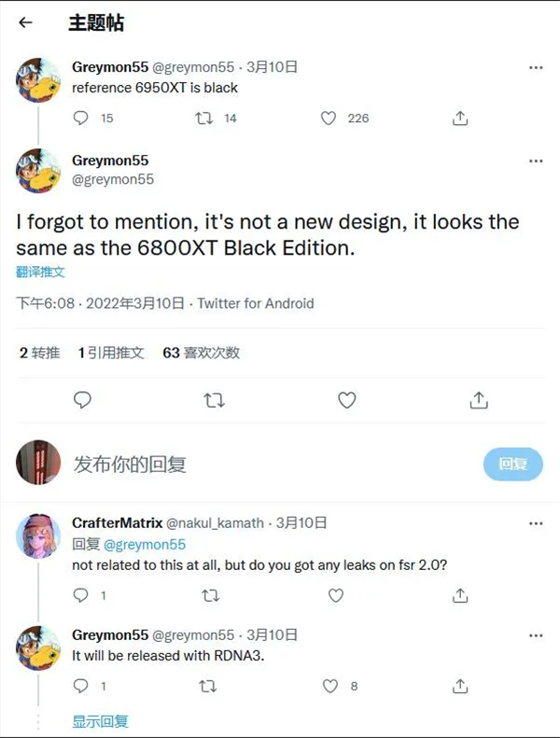Open more options on the main tweet
Screen dimensions: 560x738
[x=536, y=160]
